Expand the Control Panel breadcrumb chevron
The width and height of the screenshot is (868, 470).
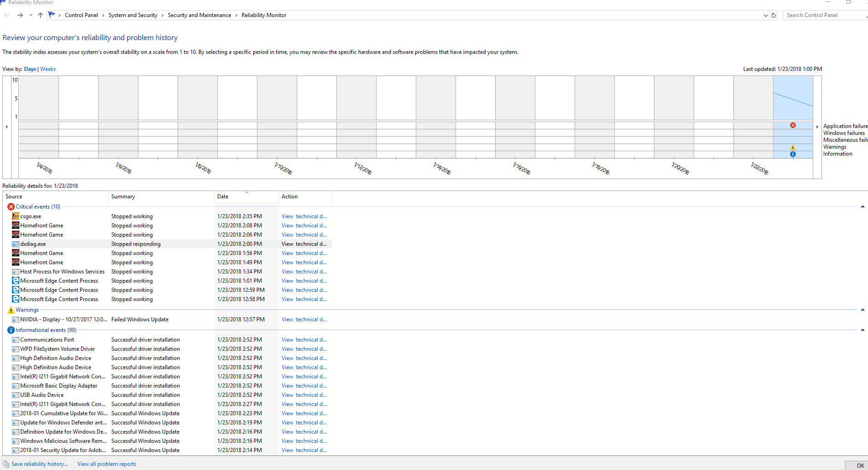coord(103,15)
